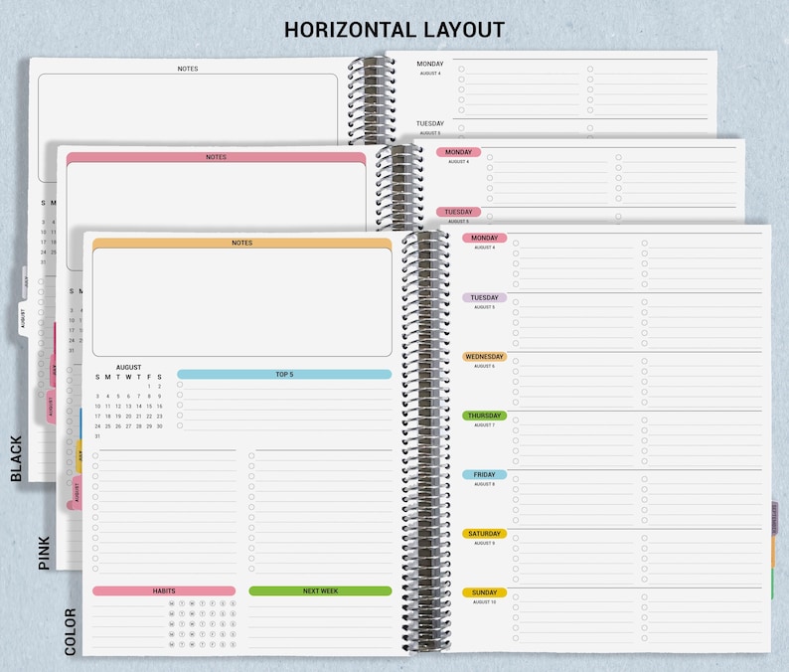Click the yellow SATURDAY label

[x=485, y=534]
